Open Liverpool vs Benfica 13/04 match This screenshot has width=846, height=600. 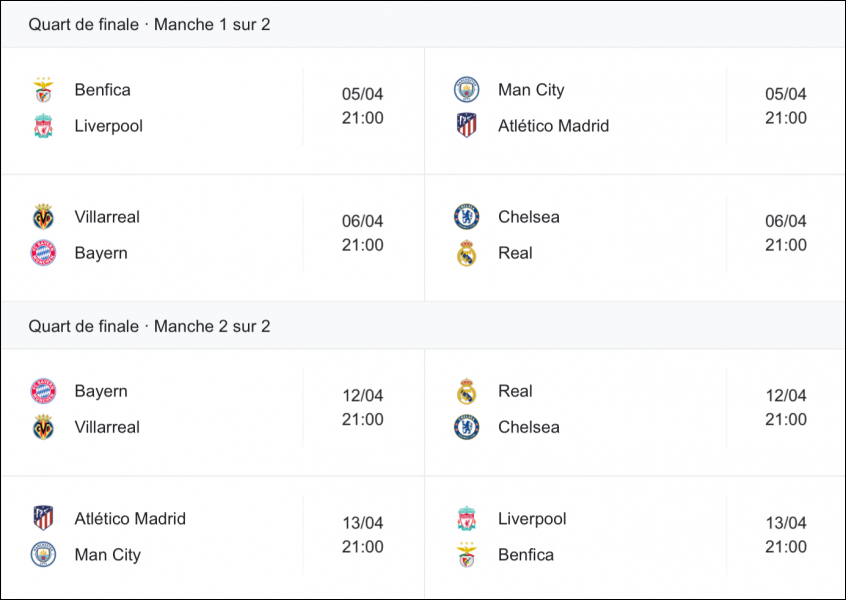(x=635, y=537)
